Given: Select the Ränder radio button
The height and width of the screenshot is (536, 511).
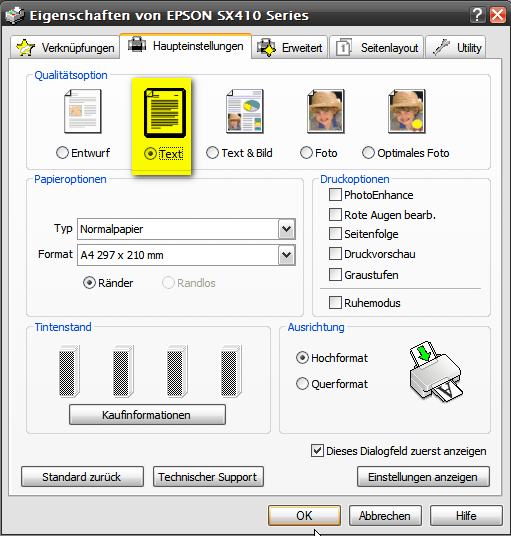Looking at the screenshot, I should 89,283.
